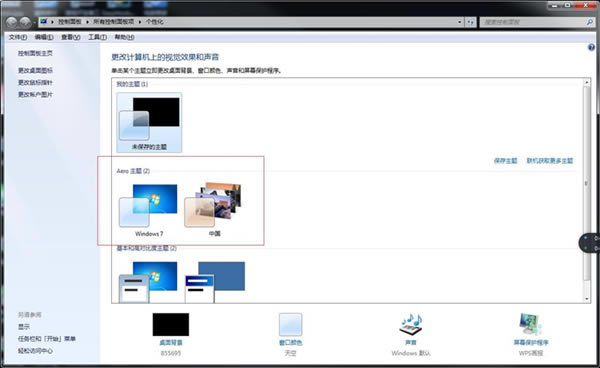600x368 pixels.
Task: Select the unsaved theme 未保存的主题
Action: click(x=149, y=122)
